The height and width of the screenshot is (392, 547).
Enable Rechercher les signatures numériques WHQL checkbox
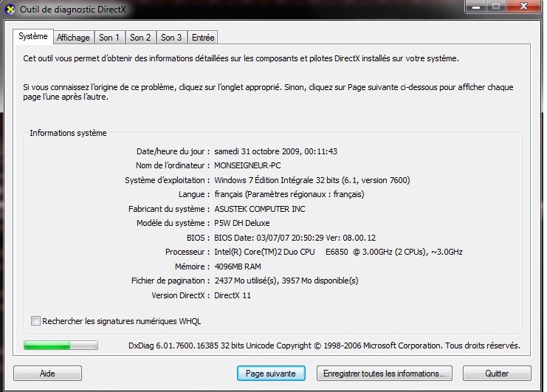click(35, 321)
